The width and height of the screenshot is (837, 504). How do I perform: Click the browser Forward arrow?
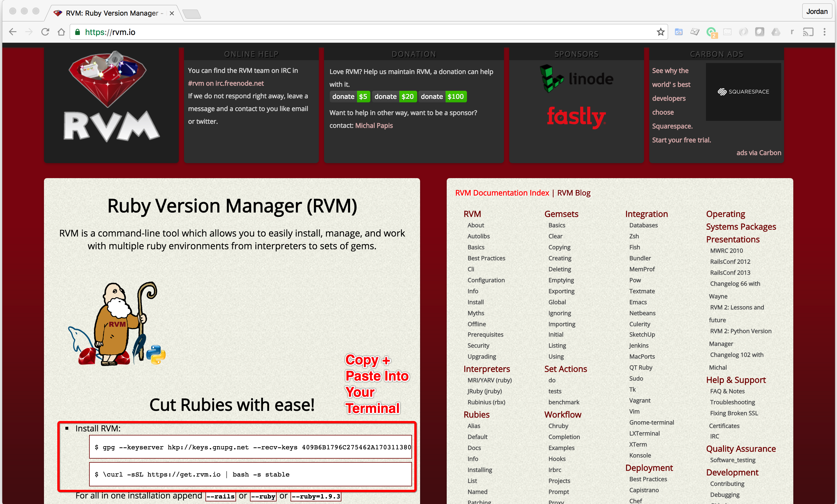[29, 32]
